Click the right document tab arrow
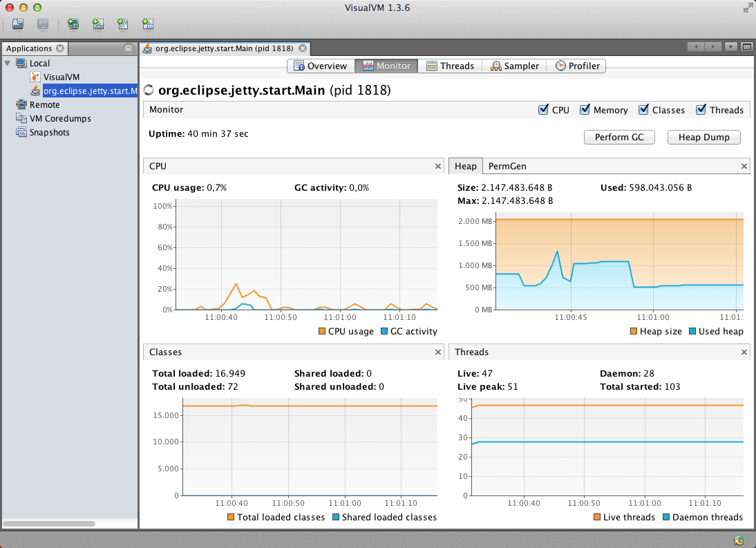Image resolution: width=756 pixels, height=548 pixels. pyautogui.click(x=713, y=47)
